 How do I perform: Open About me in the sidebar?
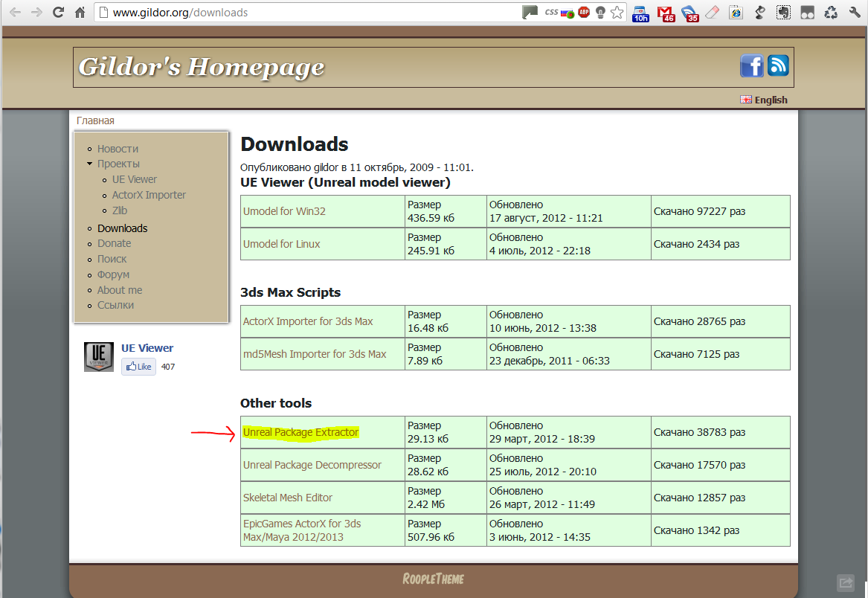pyautogui.click(x=120, y=290)
